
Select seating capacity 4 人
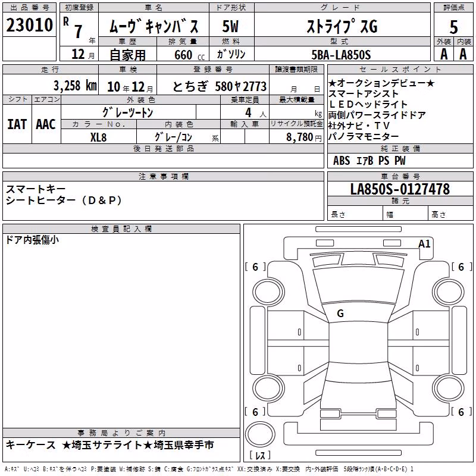(x=255, y=112)
